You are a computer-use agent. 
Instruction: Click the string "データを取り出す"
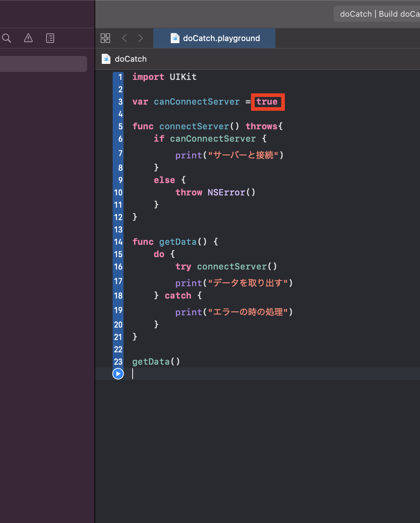248,283
